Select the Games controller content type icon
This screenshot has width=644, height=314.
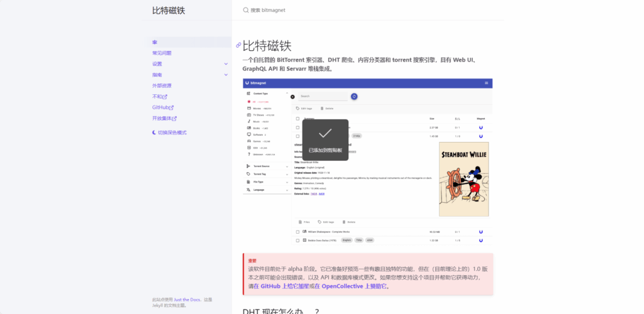point(249,141)
